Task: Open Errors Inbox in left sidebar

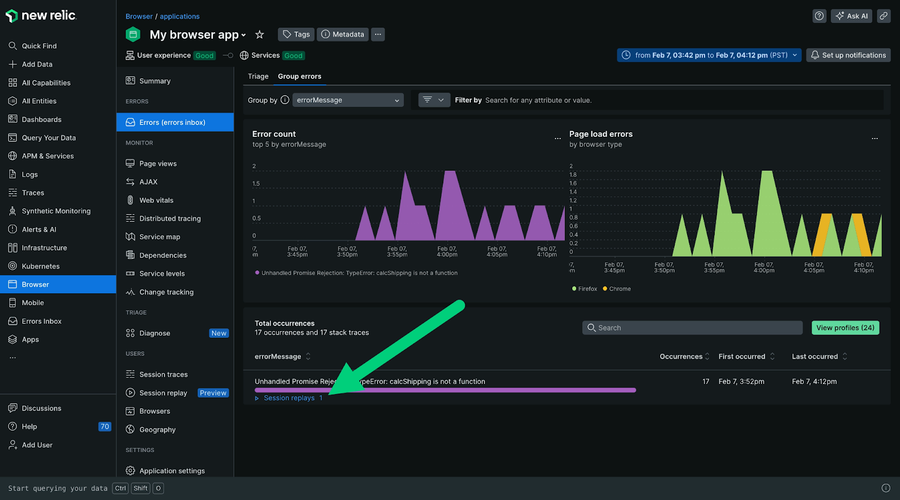Action: tap(41, 321)
